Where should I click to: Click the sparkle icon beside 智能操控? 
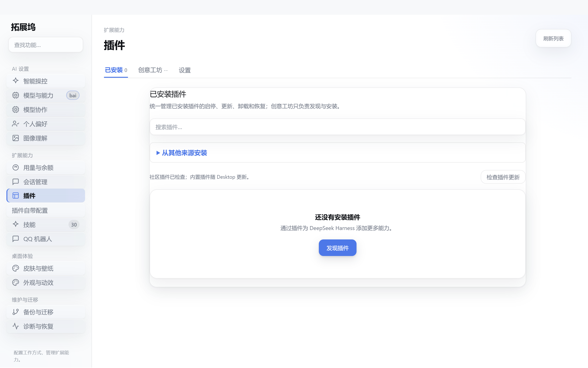[16, 81]
